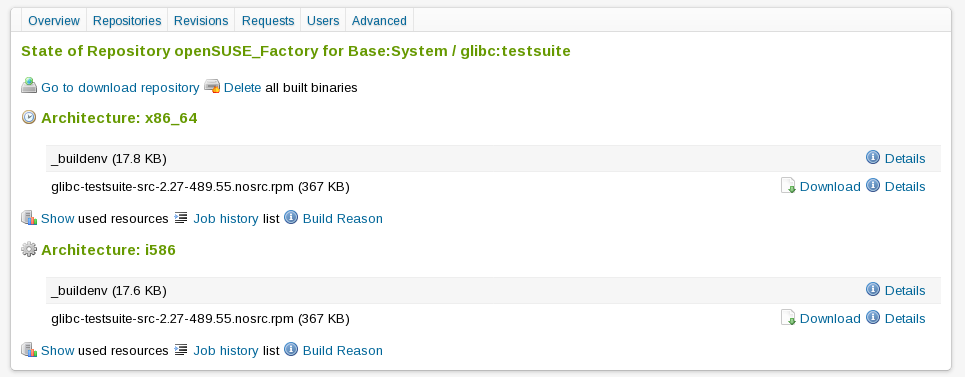This screenshot has width=965, height=377.
Task: Click the info icon for i586 rpm Details
Action: coord(873,317)
